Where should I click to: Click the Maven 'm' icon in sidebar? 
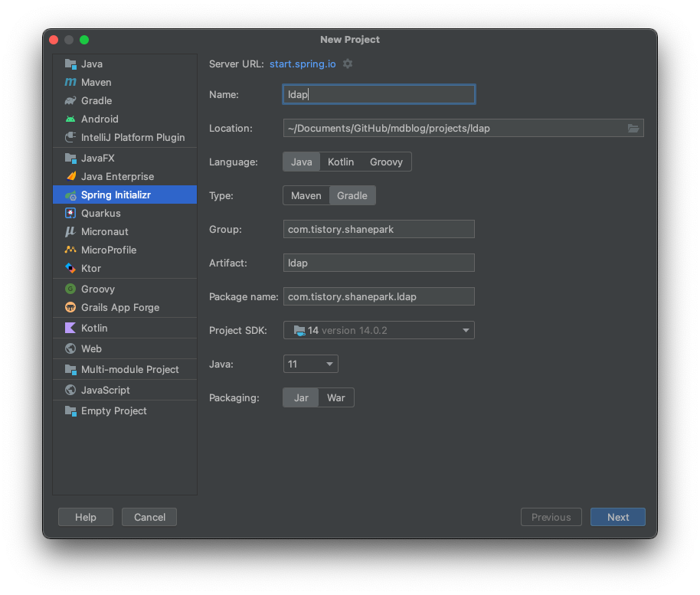point(70,82)
